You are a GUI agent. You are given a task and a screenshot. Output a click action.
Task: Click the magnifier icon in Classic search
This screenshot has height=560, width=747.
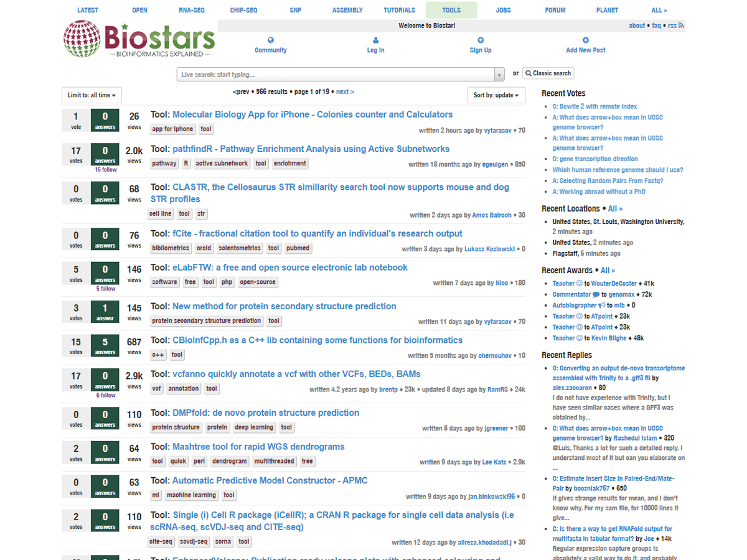529,73
